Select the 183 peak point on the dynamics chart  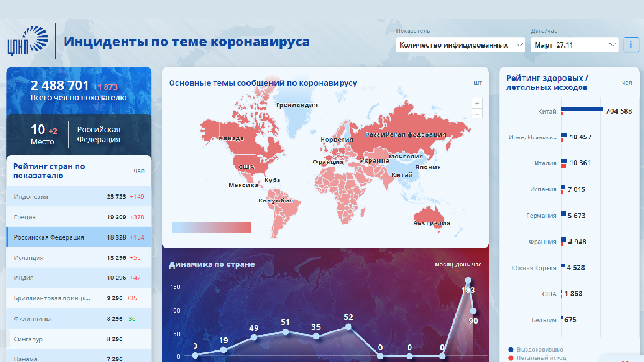click(468, 280)
